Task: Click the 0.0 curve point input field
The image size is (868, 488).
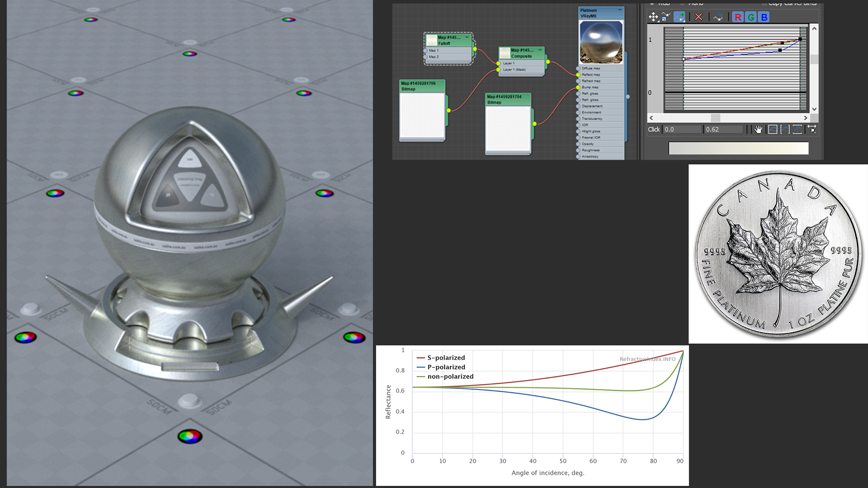Action: [682, 130]
